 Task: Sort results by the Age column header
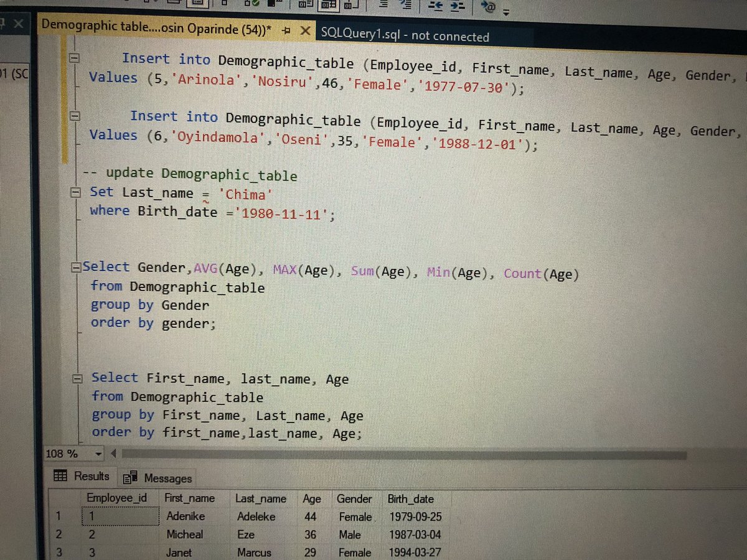311,498
